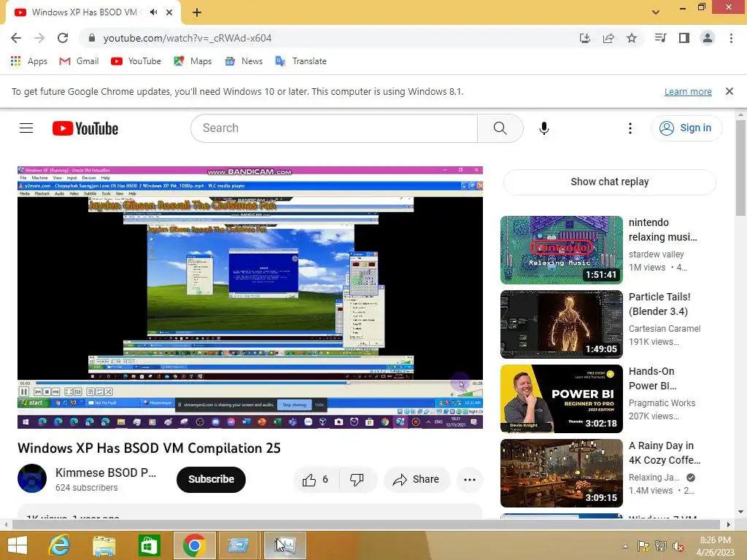The height and width of the screenshot is (560, 747).
Task: Like the video with thumbs up
Action: click(x=315, y=480)
